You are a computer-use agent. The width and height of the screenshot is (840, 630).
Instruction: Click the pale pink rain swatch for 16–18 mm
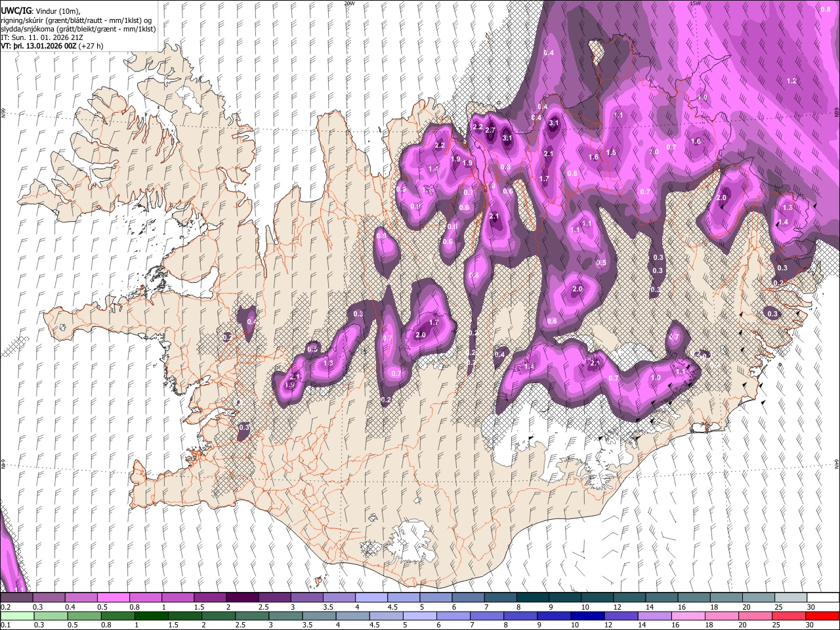[x=688, y=616]
